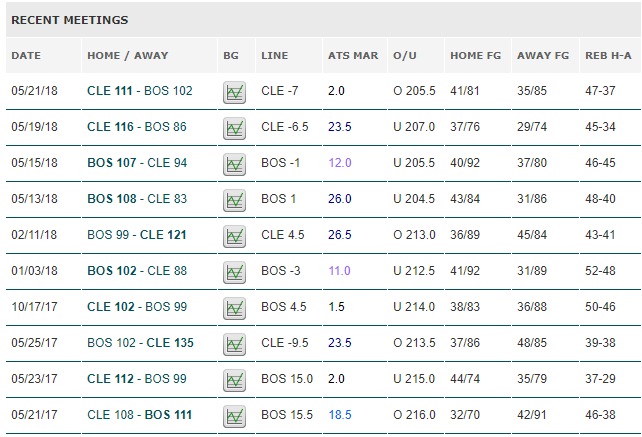Click the REB H-A column header
The image size is (642, 437).
click(608, 56)
